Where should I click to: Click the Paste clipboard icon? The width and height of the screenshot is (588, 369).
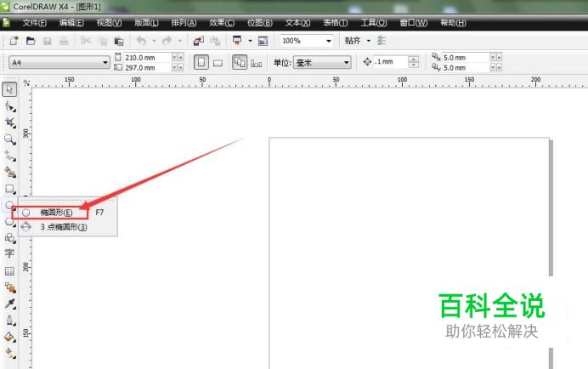(x=119, y=41)
